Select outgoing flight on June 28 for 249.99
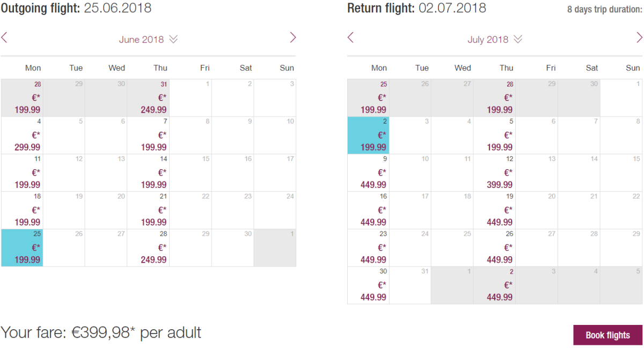 [x=149, y=248]
